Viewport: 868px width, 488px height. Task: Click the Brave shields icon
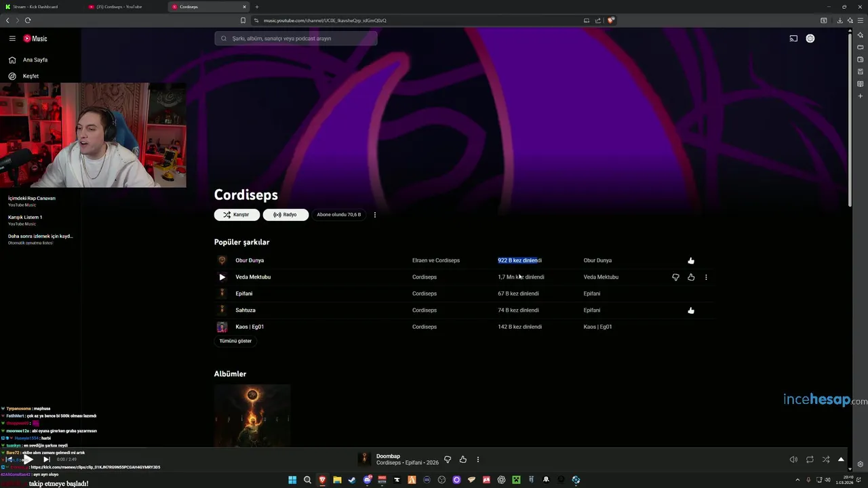[611, 20]
